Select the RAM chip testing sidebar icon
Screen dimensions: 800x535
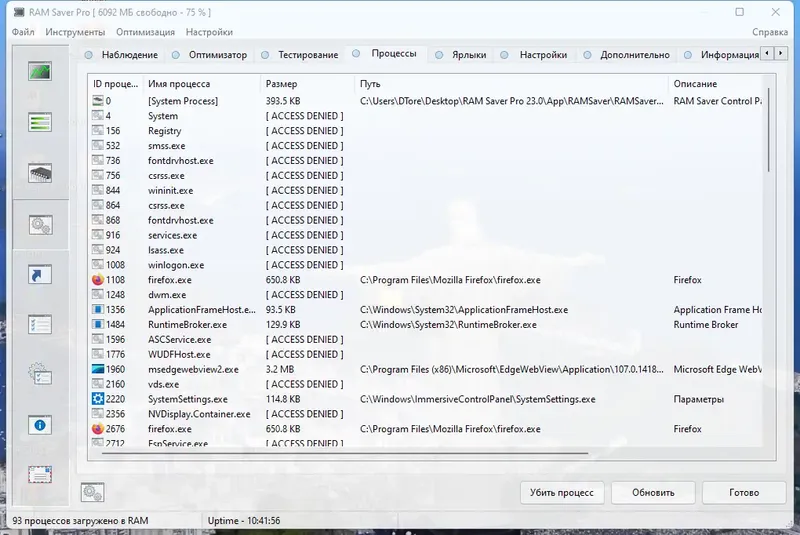pos(40,173)
